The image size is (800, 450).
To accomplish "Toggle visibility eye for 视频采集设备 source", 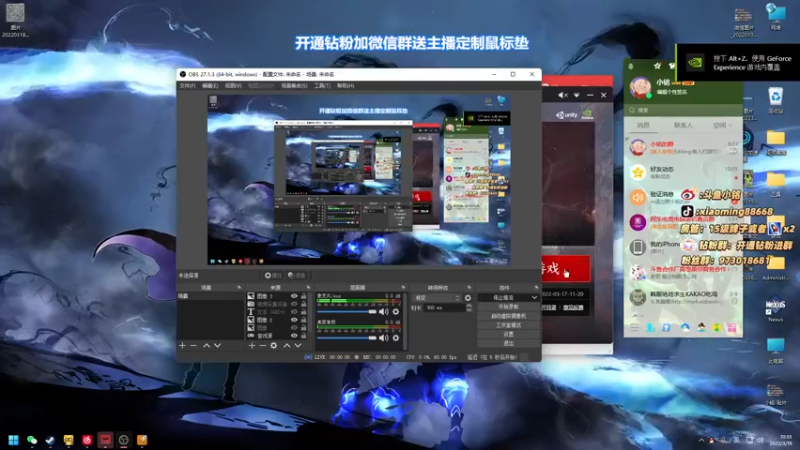I will [x=294, y=304].
